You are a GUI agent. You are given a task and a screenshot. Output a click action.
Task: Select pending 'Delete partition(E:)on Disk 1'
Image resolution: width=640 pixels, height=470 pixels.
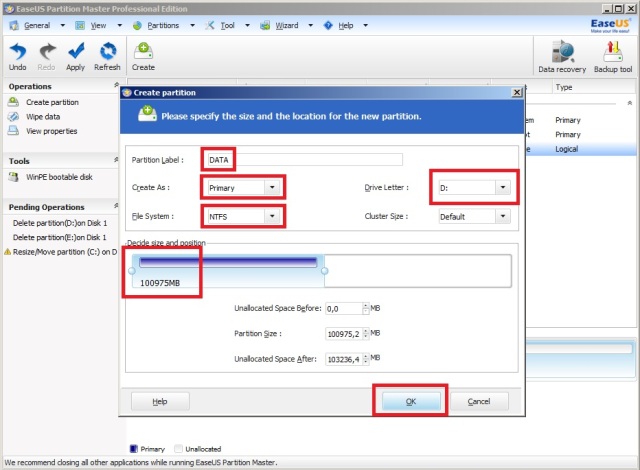pyautogui.click(x=60, y=237)
